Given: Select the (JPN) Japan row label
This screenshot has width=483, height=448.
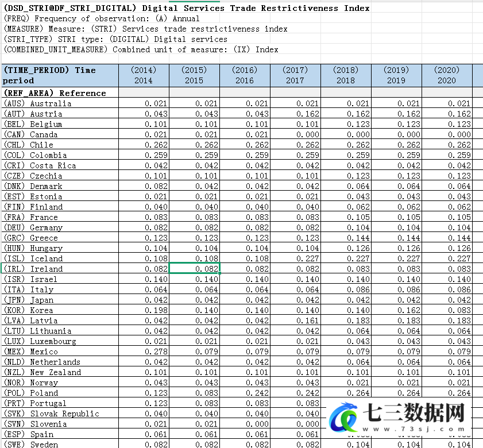Looking at the screenshot, I should tap(60, 299).
